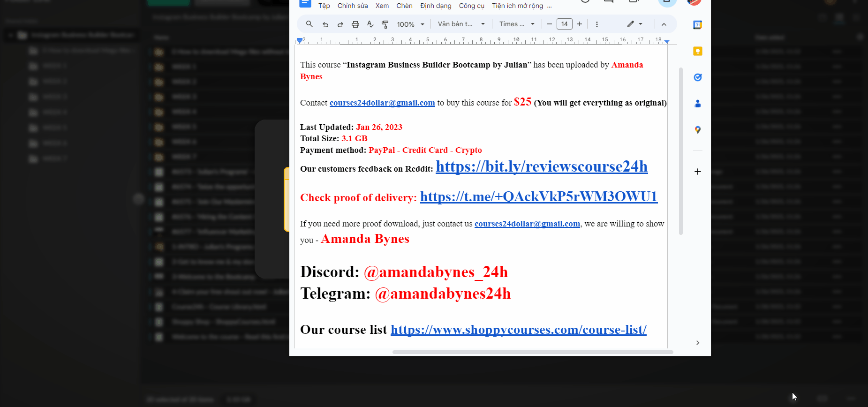
Task: Click the 'Jan 26, 2023' date text
Action: tap(379, 127)
